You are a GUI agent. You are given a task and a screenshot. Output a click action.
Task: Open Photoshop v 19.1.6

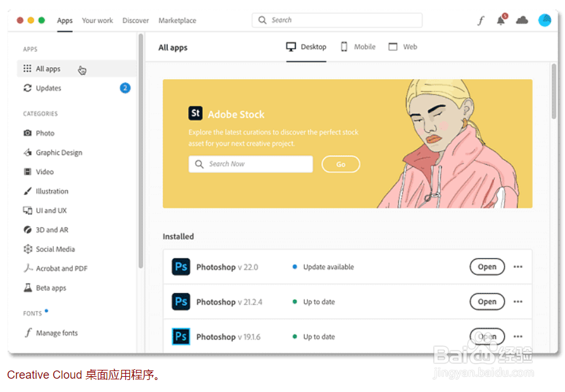click(x=487, y=336)
